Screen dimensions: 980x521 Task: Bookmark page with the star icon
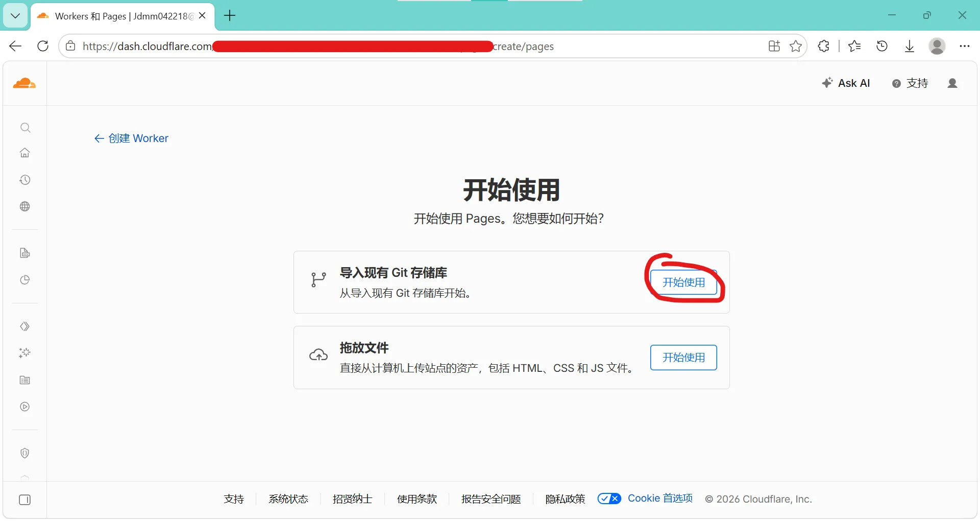[796, 46]
